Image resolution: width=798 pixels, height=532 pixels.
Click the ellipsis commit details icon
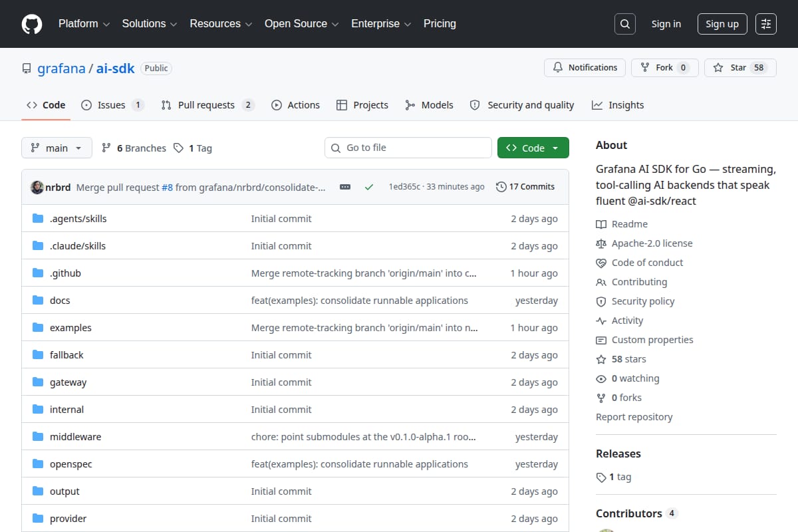click(345, 187)
